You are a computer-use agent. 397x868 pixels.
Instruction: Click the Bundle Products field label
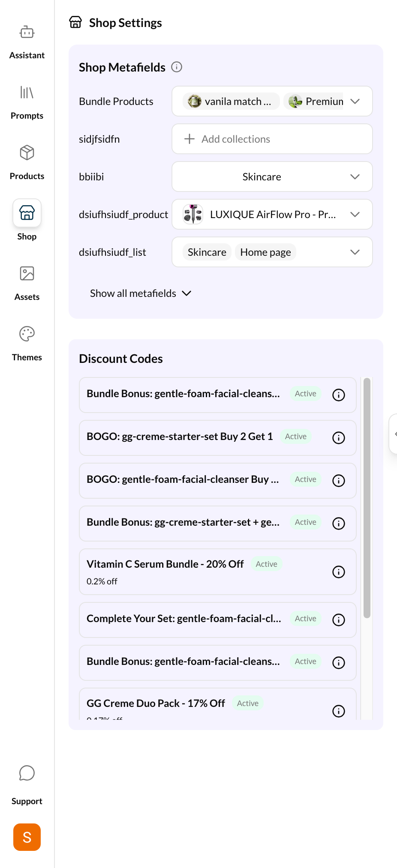click(x=116, y=101)
